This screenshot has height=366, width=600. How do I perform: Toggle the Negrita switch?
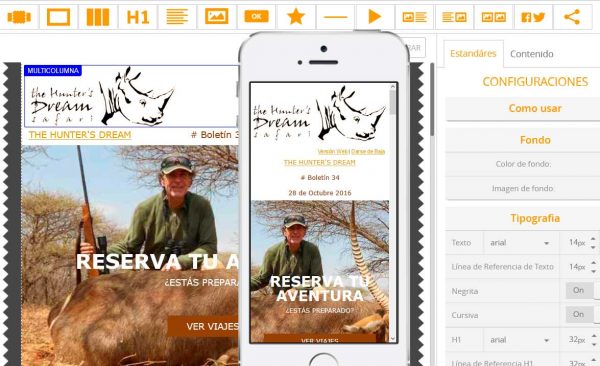coord(579,291)
